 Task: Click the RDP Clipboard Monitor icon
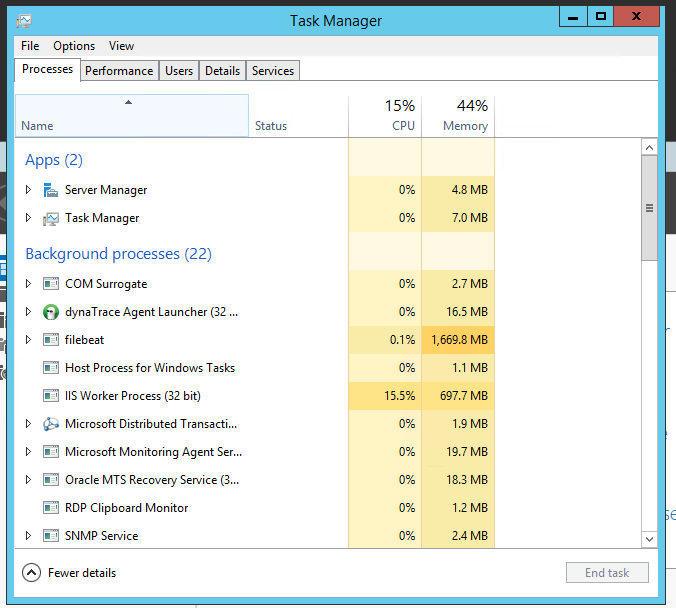[51, 508]
